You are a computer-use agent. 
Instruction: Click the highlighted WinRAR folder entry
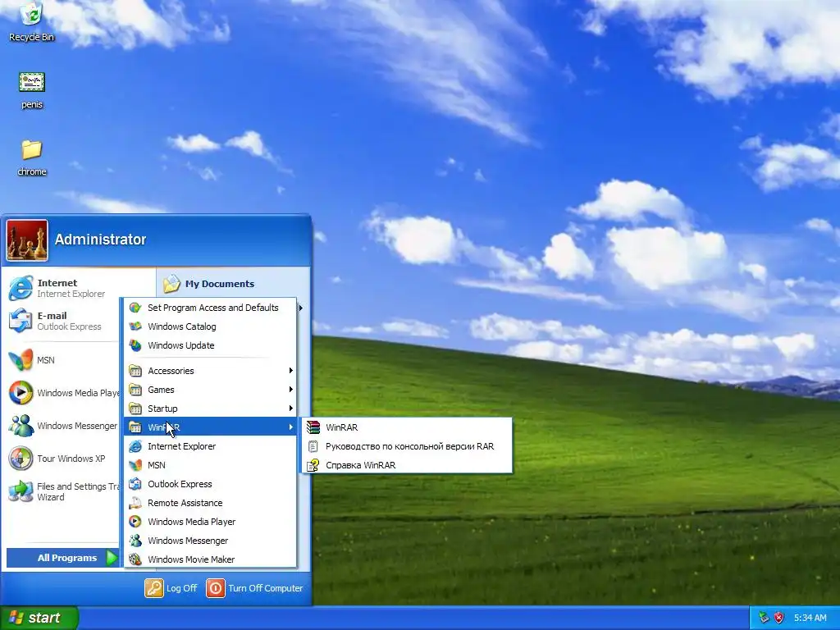coord(210,427)
